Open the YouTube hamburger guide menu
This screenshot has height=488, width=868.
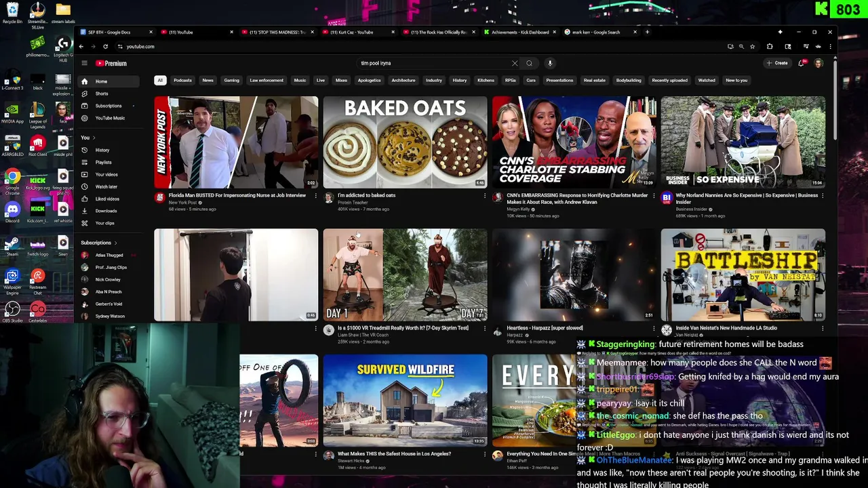[84, 63]
